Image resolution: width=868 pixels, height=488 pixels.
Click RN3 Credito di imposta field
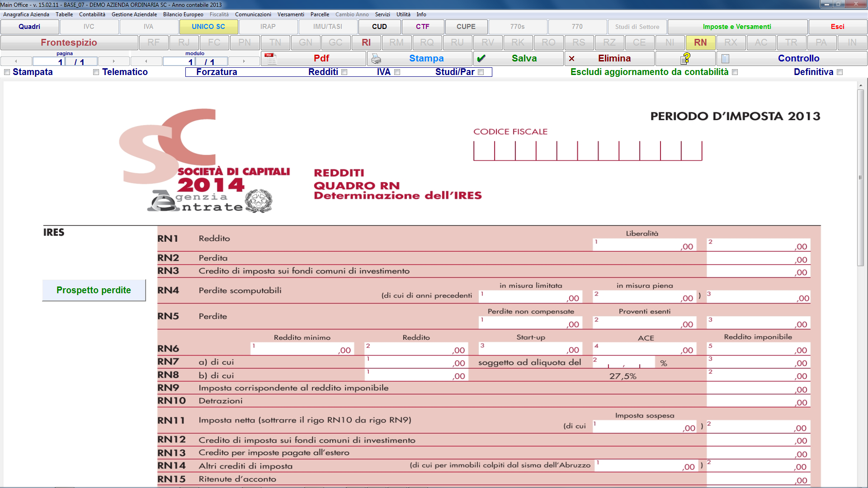click(x=758, y=271)
